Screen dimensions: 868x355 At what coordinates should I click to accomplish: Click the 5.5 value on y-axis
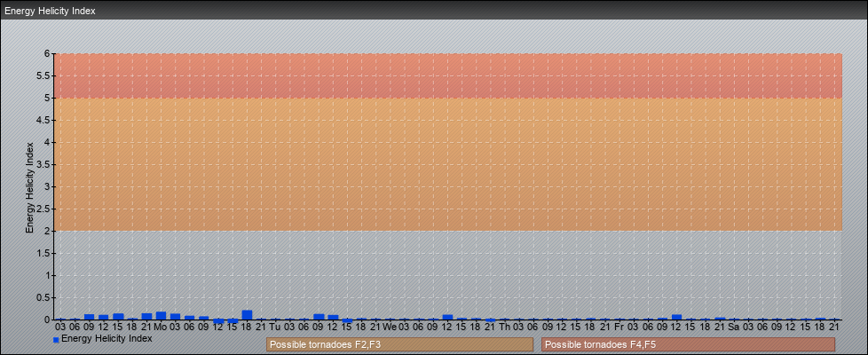tap(44, 75)
